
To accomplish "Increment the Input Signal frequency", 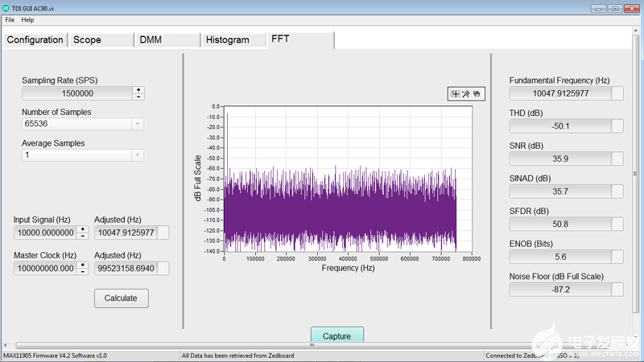I will pos(83,229).
